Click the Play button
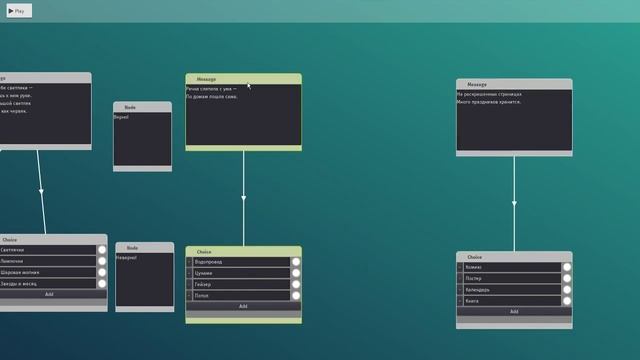 coord(19,11)
